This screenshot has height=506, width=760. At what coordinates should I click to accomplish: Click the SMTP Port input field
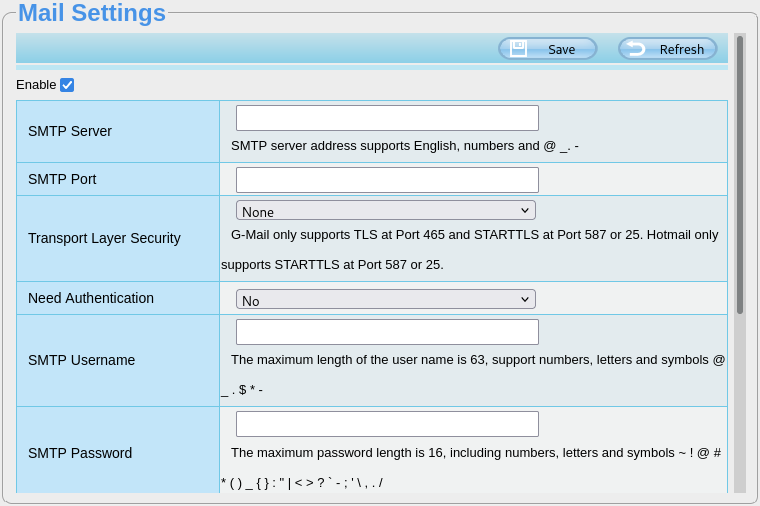pyautogui.click(x=387, y=180)
